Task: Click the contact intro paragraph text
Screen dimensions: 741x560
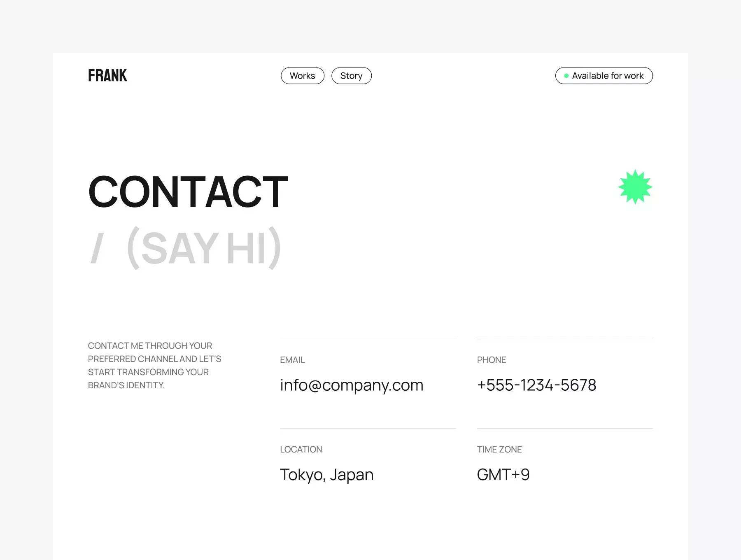Action: pos(155,366)
